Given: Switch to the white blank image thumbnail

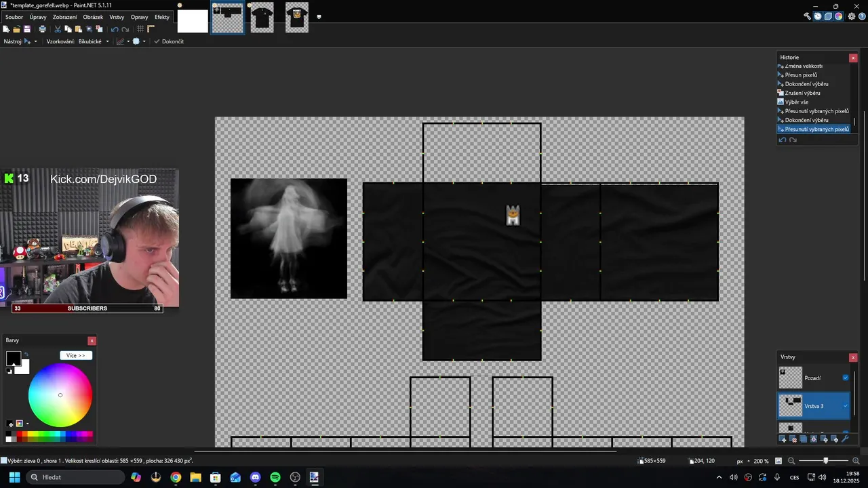Looking at the screenshot, I should [x=193, y=20].
